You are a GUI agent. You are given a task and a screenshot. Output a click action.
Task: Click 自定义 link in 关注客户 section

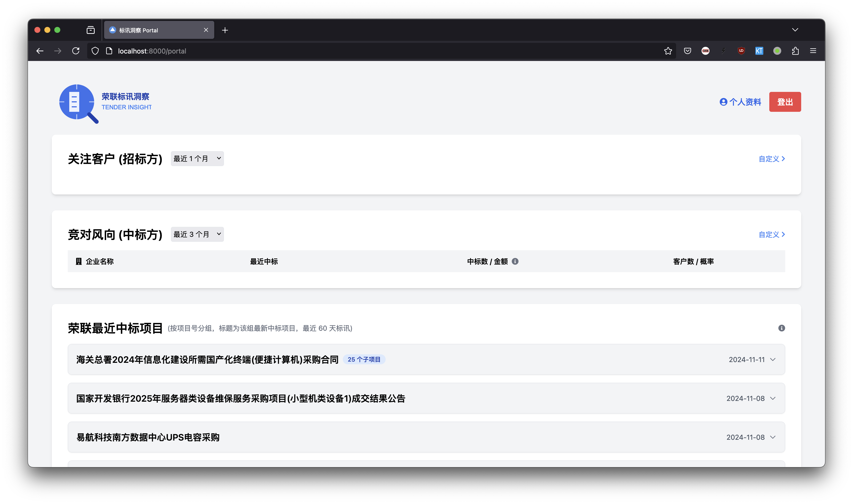pos(772,159)
